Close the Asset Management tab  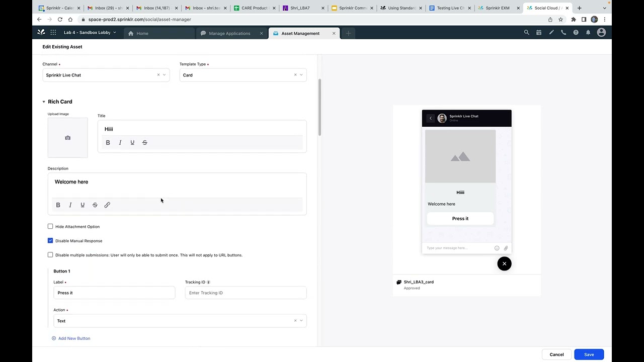(x=334, y=34)
